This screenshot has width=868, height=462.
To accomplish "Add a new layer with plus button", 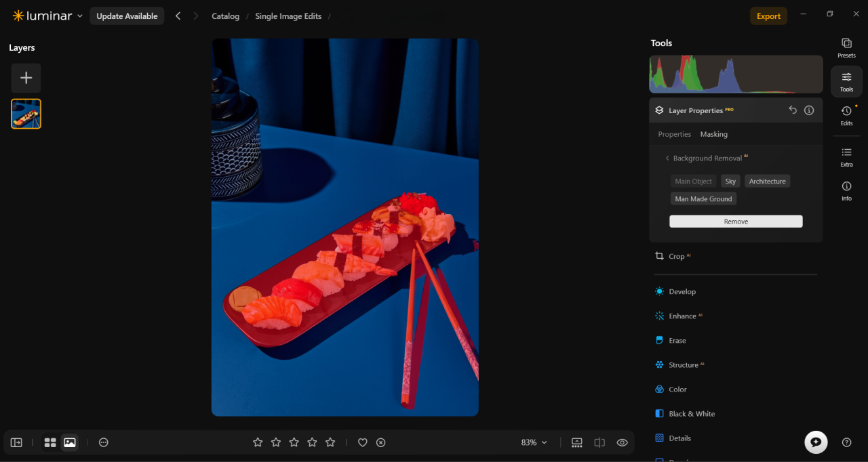I will coord(26,78).
